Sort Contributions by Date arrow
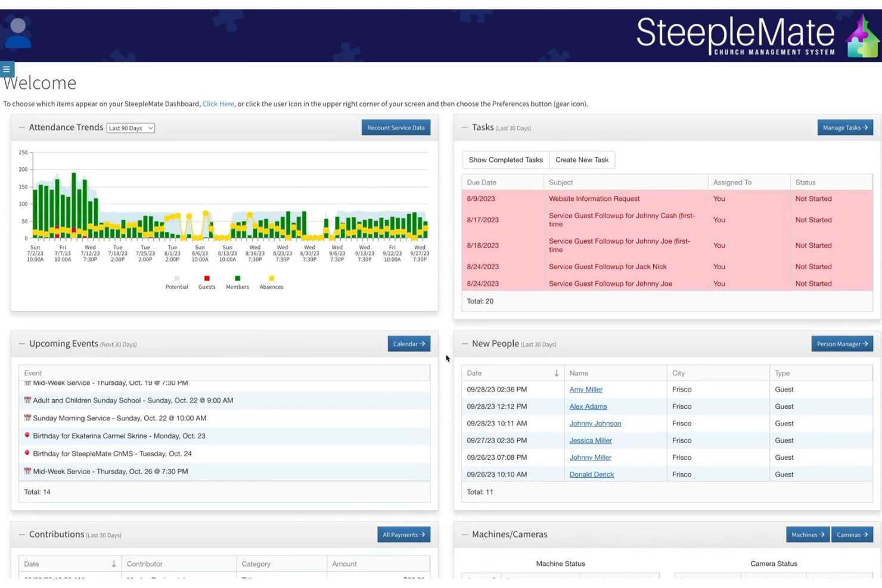This screenshot has width=882, height=588. 114,564
